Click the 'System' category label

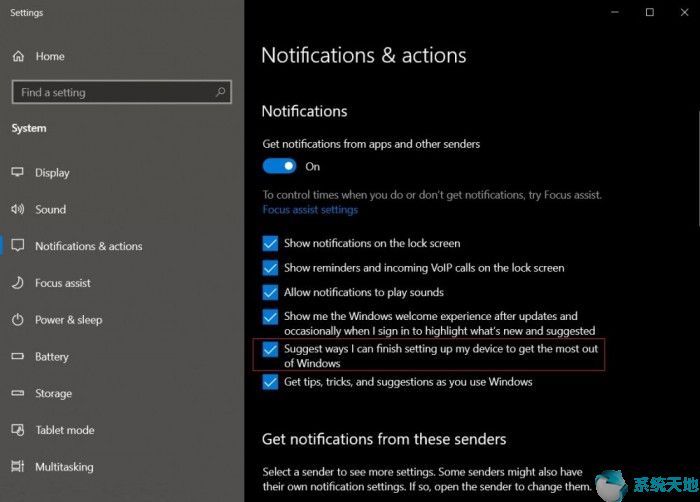pos(29,128)
